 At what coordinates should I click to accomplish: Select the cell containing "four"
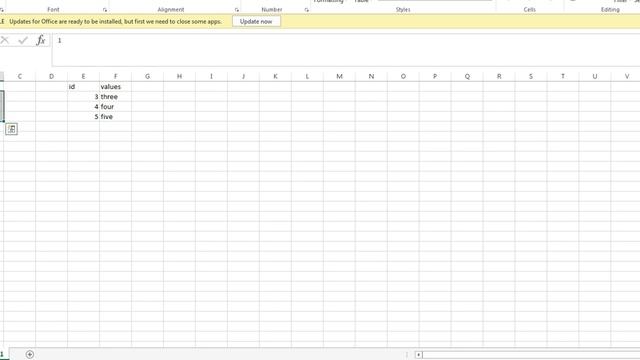pos(116,107)
